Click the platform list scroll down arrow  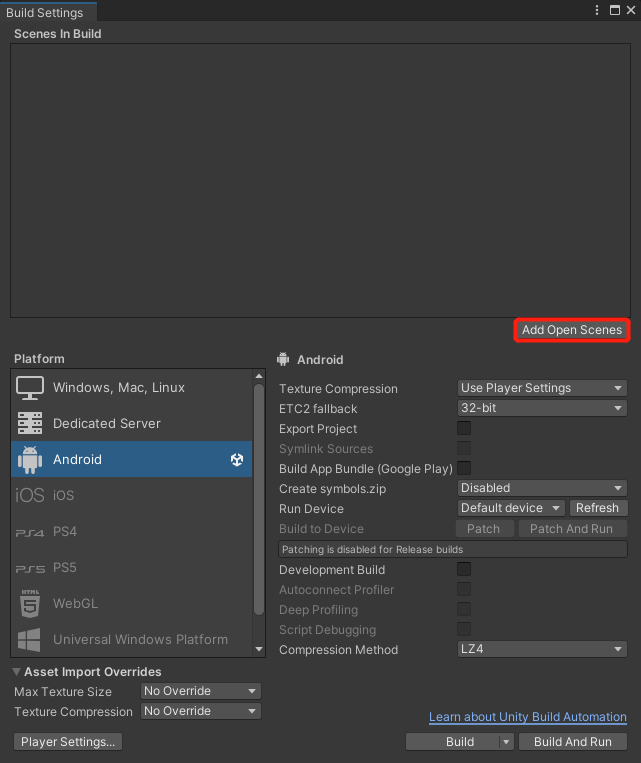click(x=259, y=649)
